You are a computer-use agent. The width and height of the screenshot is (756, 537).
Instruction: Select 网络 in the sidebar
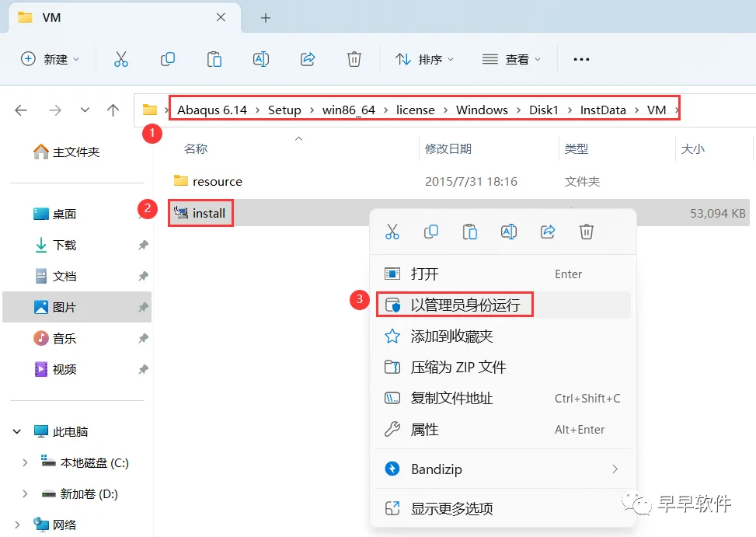[x=54, y=525]
